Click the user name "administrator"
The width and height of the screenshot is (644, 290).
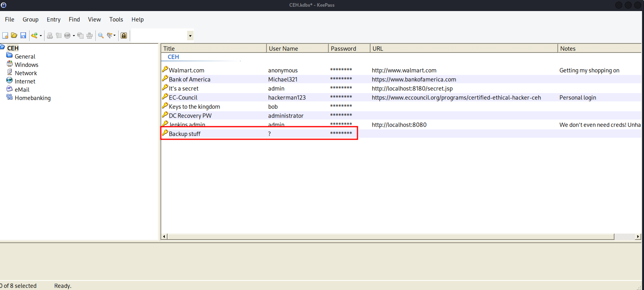click(x=286, y=116)
